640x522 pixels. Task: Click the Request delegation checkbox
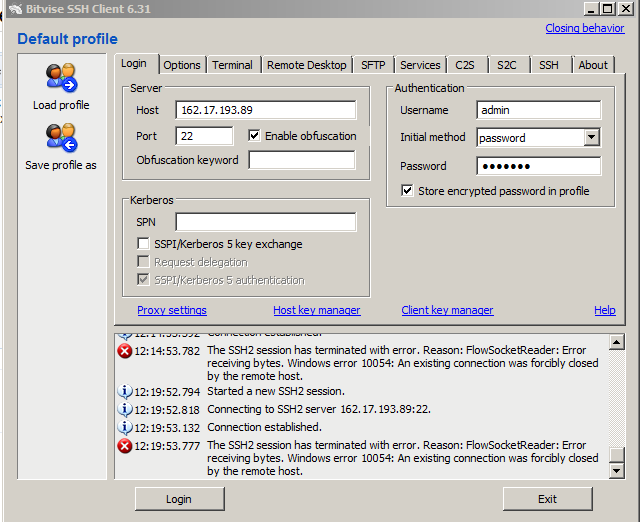click(x=143, y=262)
